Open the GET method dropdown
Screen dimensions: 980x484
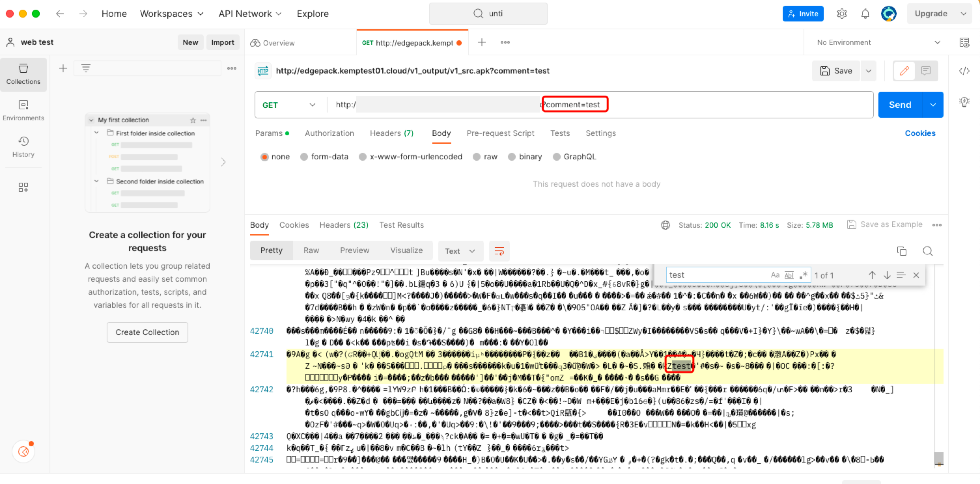289,105
